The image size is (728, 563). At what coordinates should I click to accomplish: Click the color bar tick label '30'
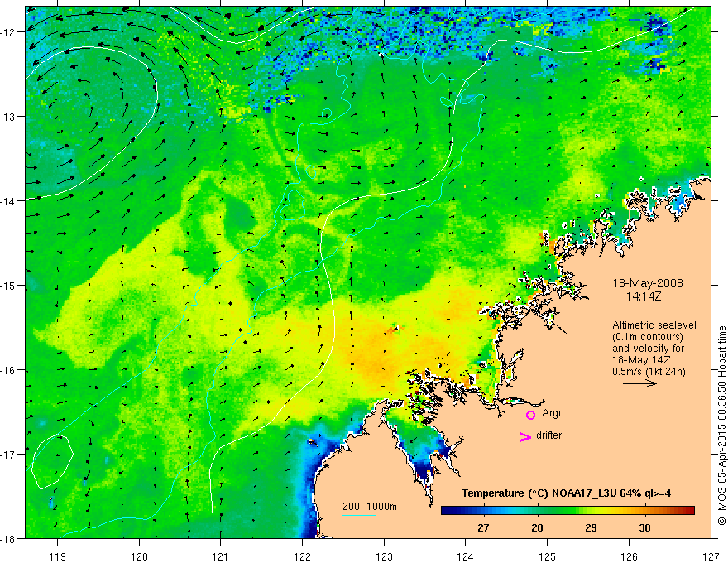[644, 527]
